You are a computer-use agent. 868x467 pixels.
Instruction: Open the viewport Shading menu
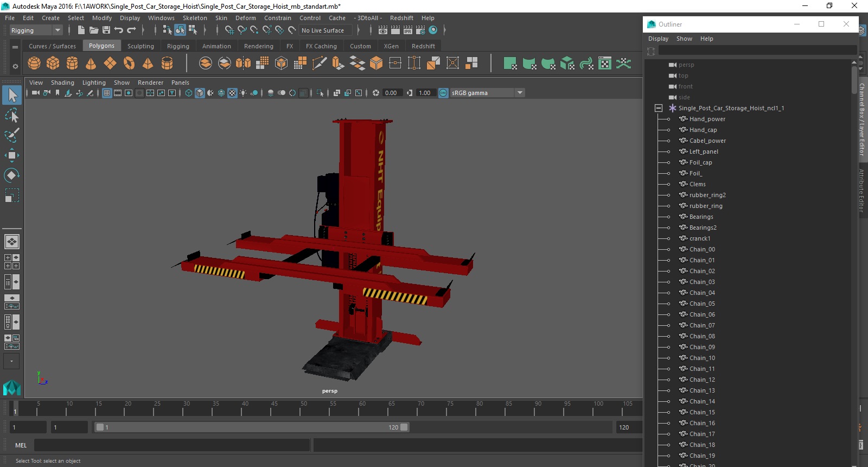62,83
